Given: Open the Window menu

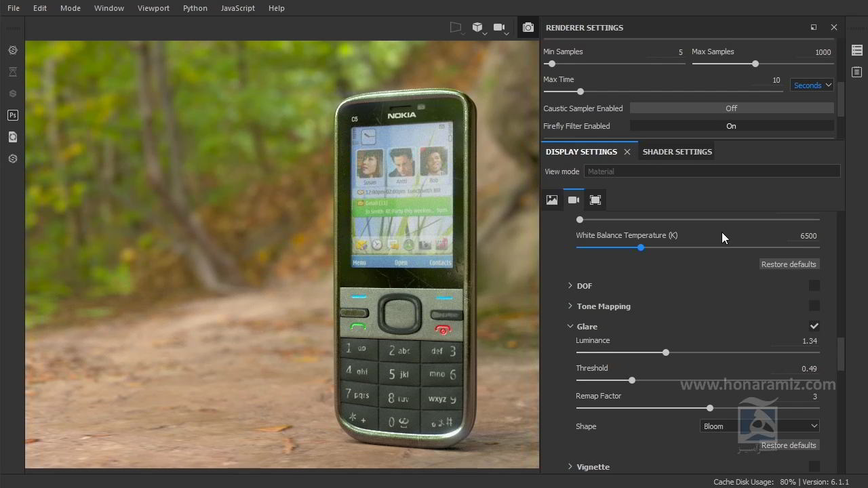Looking at the screenshot, I should [x=109, y=8].
